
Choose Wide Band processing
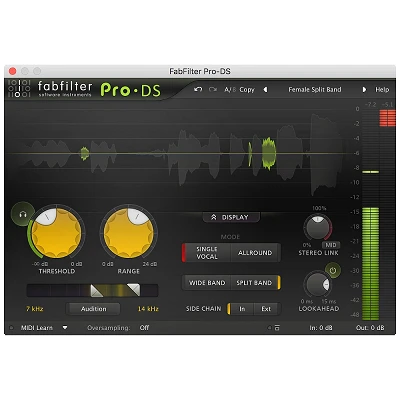pos(207,283)
